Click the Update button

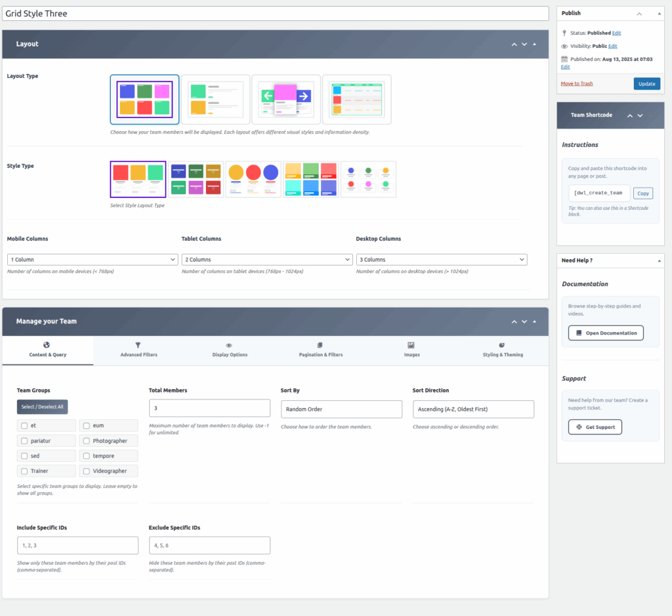[646, 84]
